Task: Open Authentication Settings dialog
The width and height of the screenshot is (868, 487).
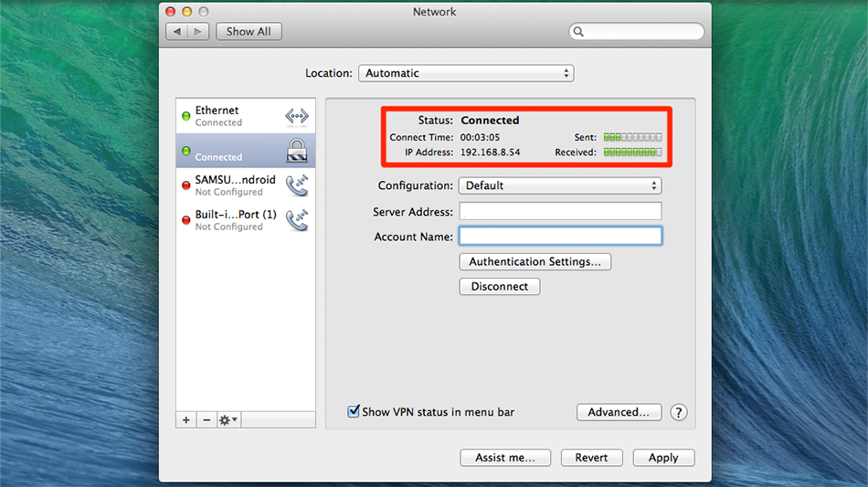Action: (x=535, y=262)
